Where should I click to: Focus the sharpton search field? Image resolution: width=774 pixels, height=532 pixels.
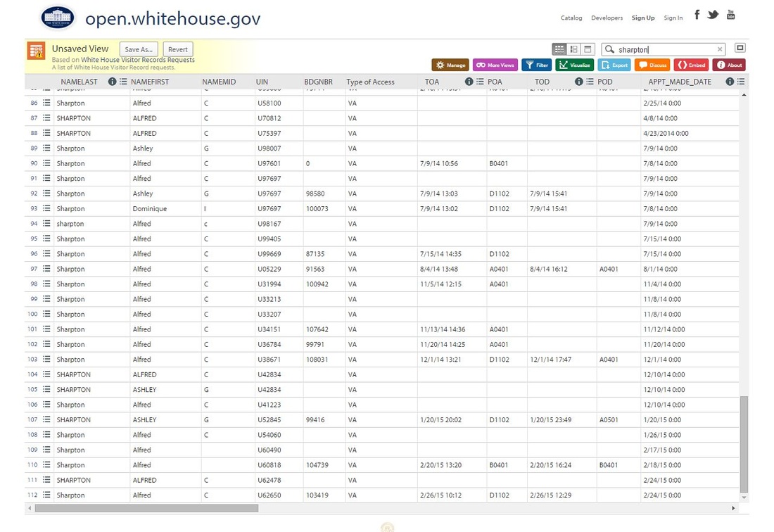[665, 49]
